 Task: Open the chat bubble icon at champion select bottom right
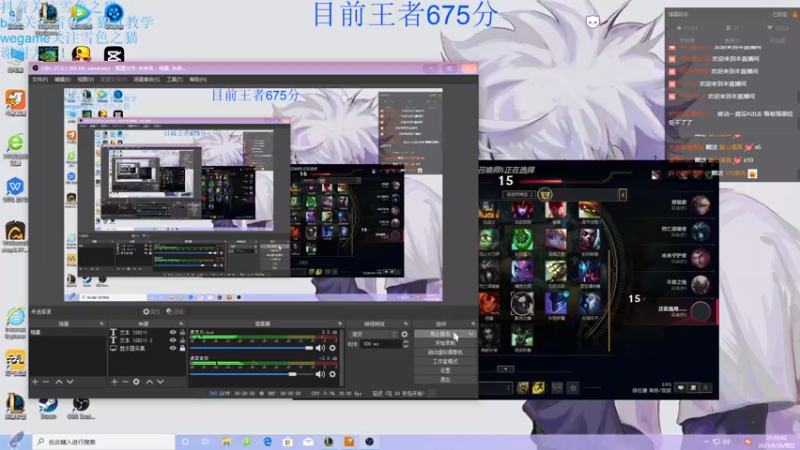click(681, 388)
